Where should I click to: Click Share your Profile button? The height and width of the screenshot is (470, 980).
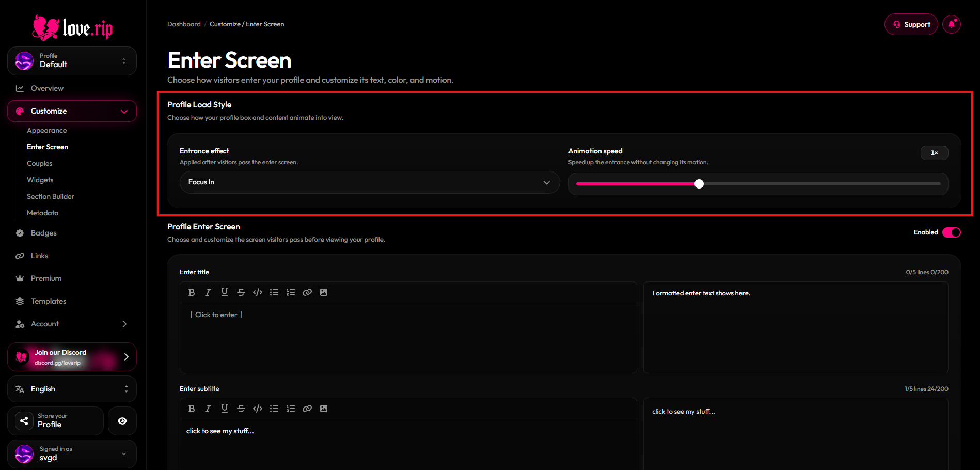[x=55, y=421]
